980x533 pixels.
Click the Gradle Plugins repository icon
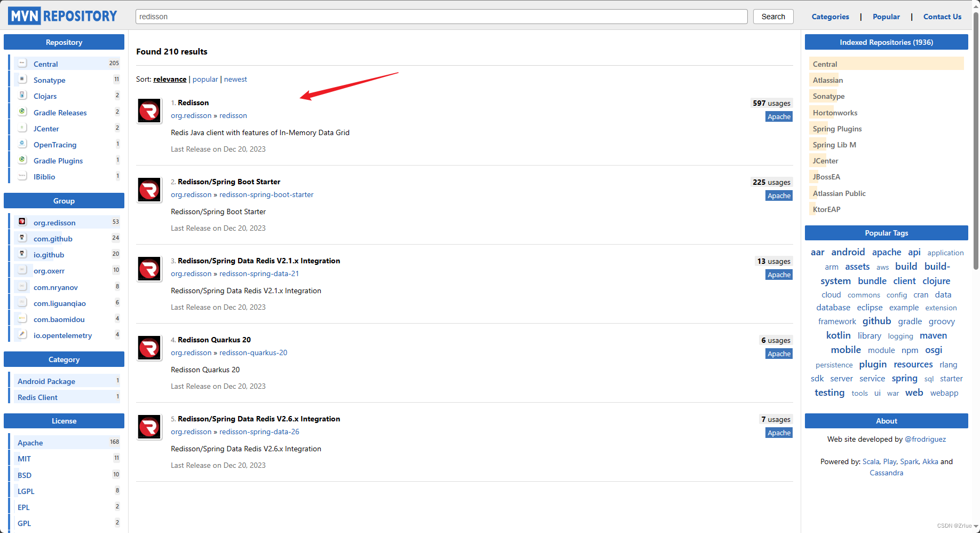click(22, 160)
